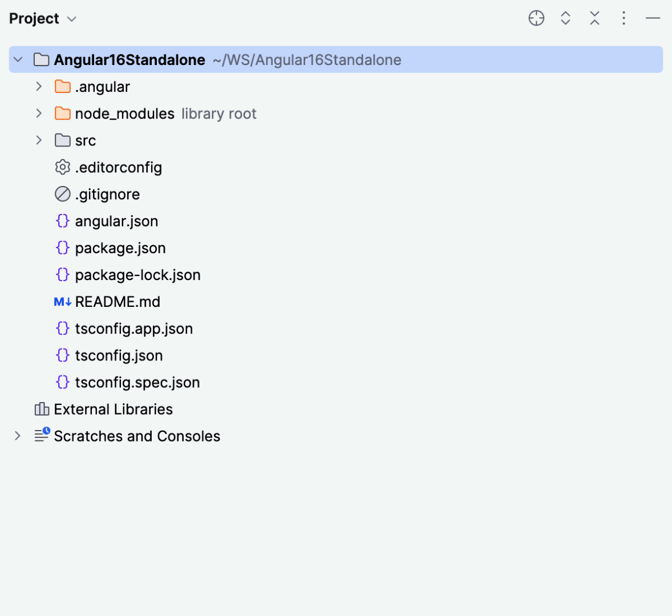672x616 pixels.
Task: Click the gear icon next to .editorconfig
Action: click(x=62, y=167)
